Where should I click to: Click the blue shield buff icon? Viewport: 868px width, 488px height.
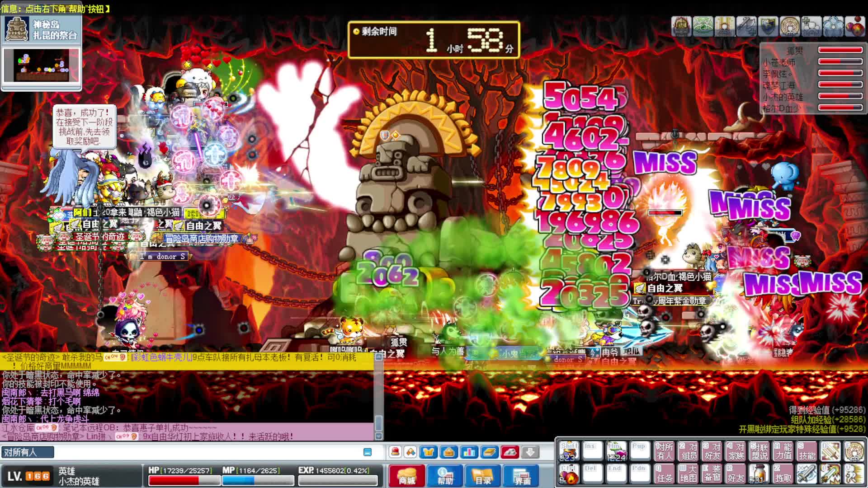click(x=767, y=27)
